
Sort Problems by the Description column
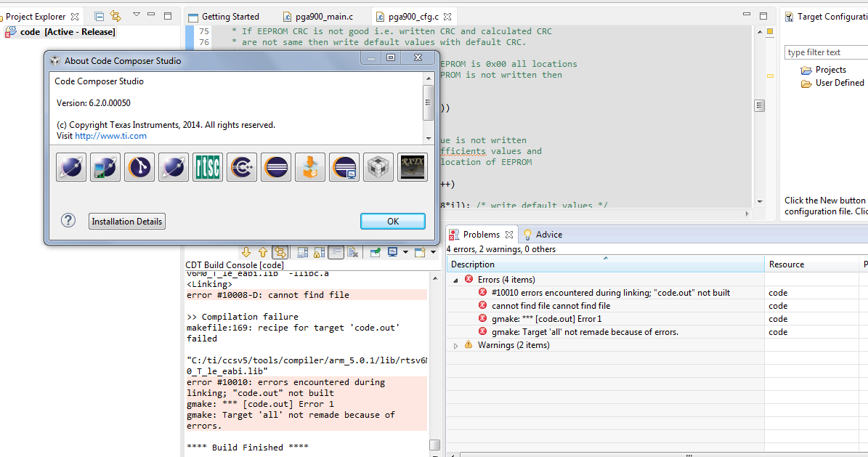[x=606, y=264]
